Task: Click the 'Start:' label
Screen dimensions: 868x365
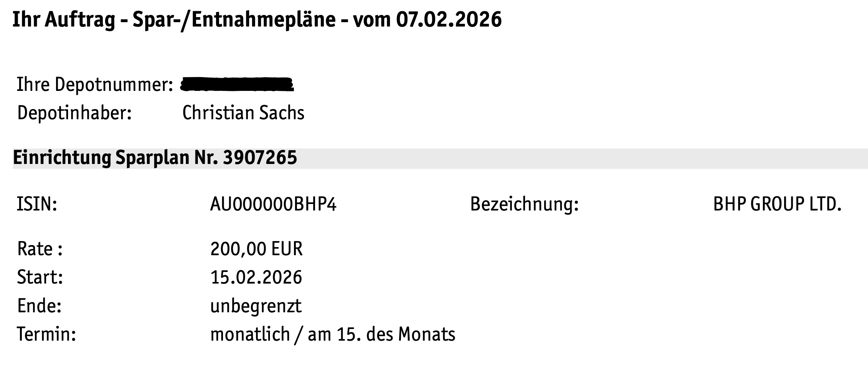Action: point(40,277)
